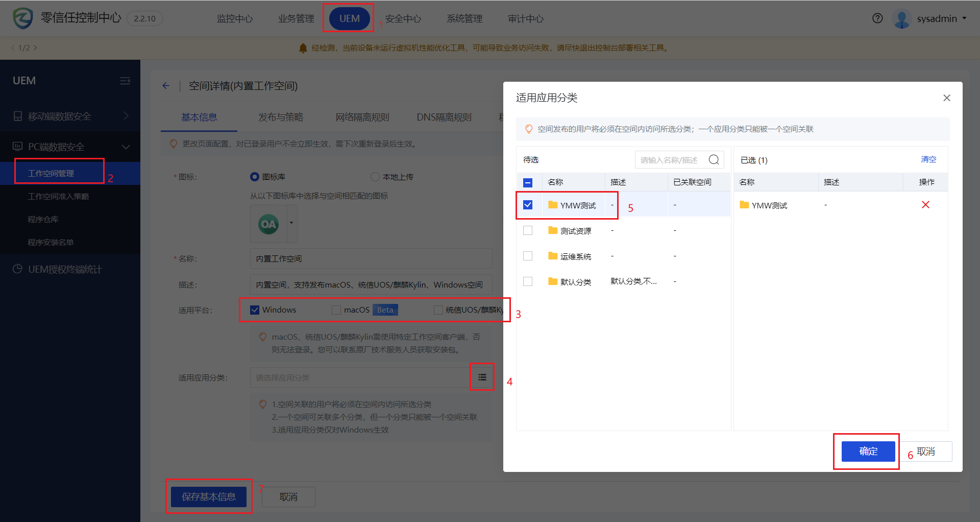Close the 适用应用分类 dialog
The image size is (980, 522).
946,98
